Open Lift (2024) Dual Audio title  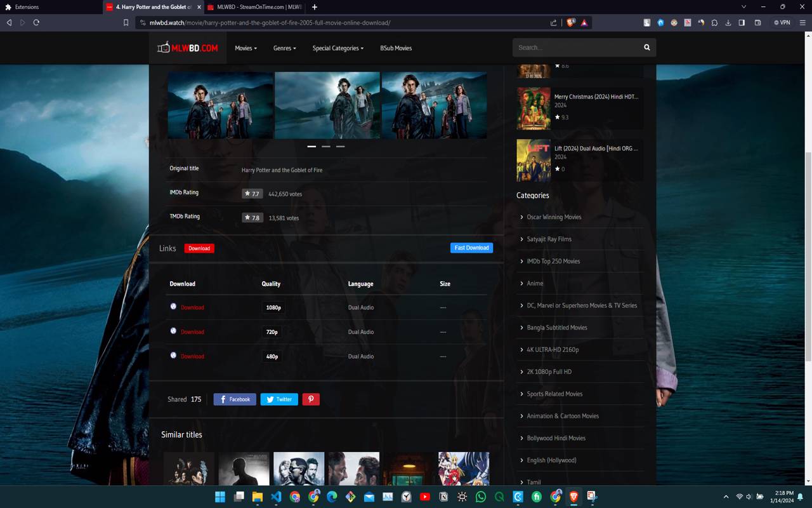pos(596,149)
